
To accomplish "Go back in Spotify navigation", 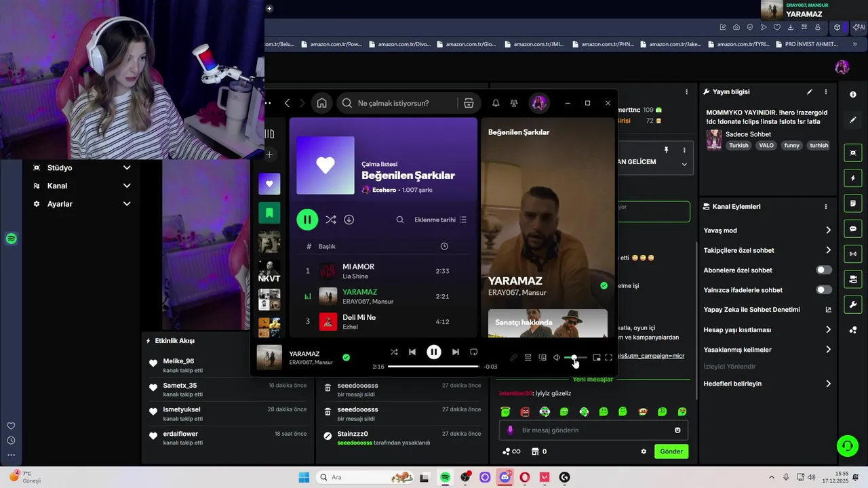I will point(288,103).
